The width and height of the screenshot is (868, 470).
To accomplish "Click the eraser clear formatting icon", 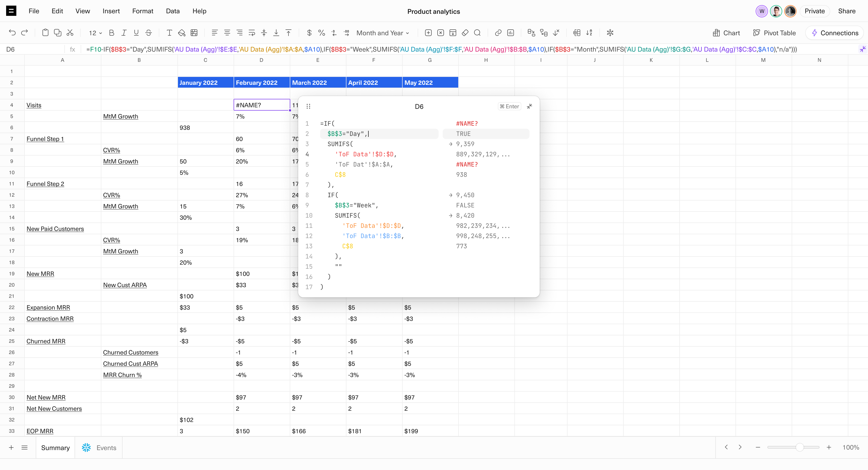I will 465,33.
